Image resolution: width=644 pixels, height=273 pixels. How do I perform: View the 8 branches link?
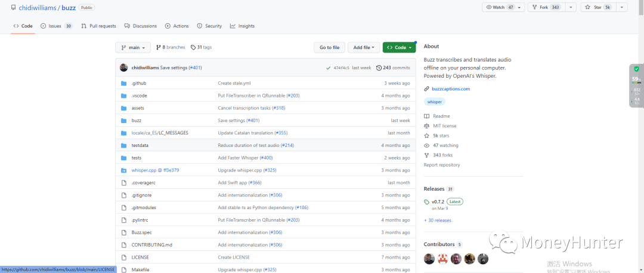(x=171, y=47)
